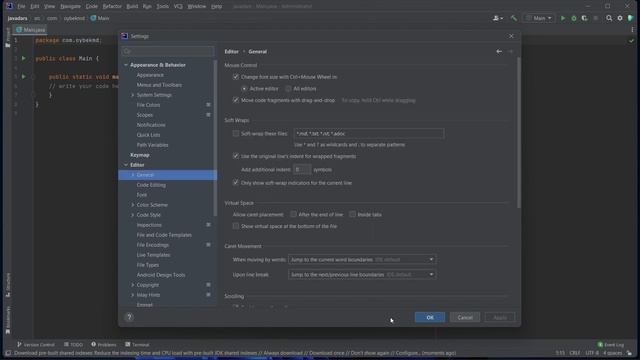Toggle Use original line's indent checkbox
The image size is (640, 360).
236,156
